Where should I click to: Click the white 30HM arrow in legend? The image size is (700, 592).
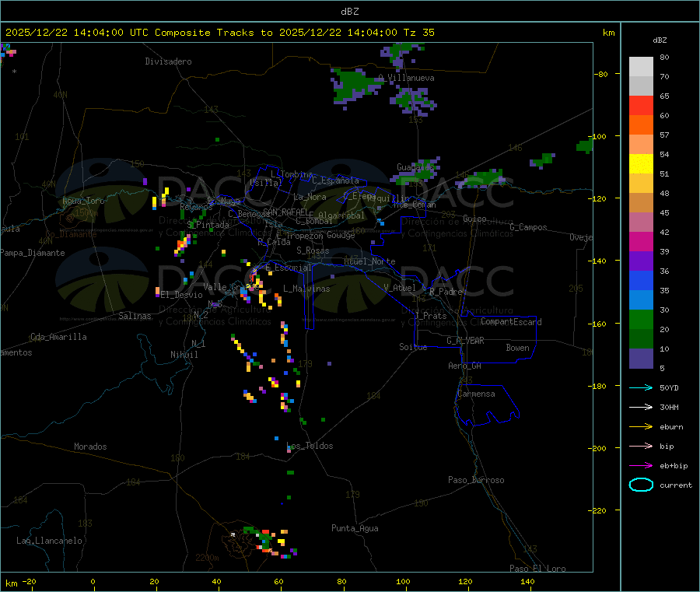[x=641, y=407]
